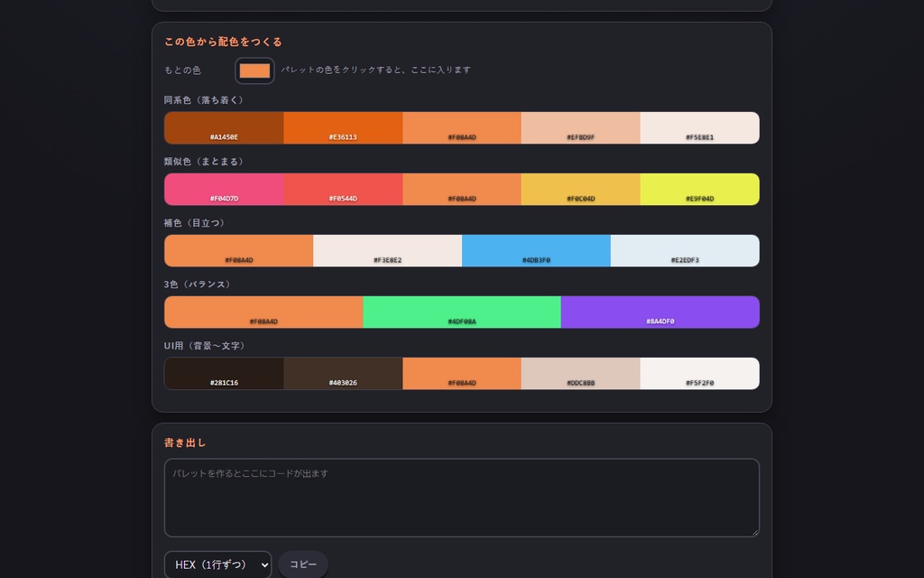Image resolution: width=924 pixels, height=578 pixels.
Task: Open the HEX（1行ずつ） format dropdown
Action: click(218, 564)
